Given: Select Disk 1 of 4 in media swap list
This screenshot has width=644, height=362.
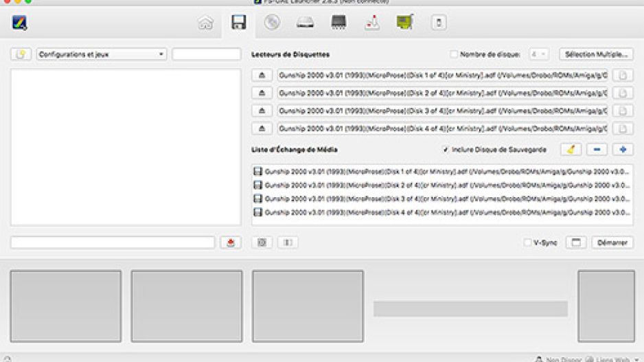Looking at the screenshot, I should [x=442, y=171].
